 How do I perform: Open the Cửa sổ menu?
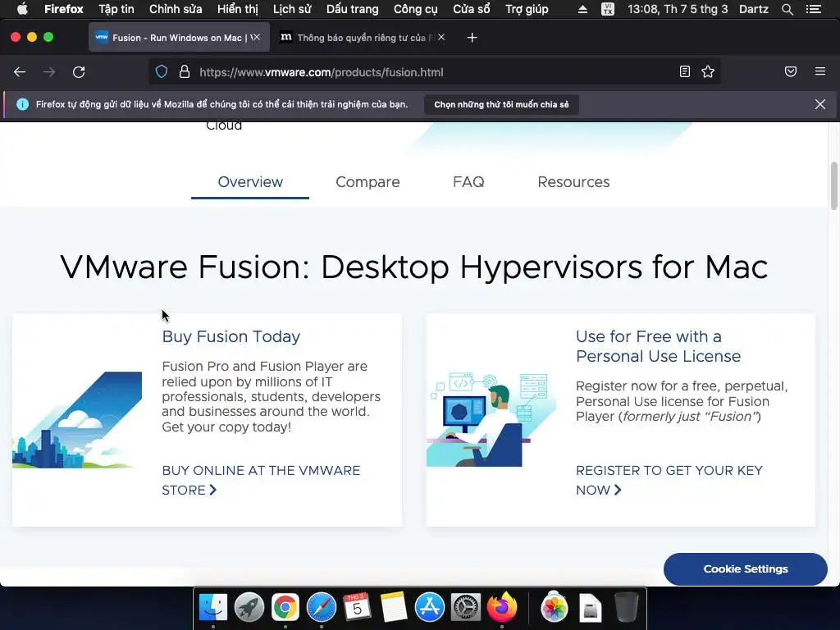[x=472, y=9]
